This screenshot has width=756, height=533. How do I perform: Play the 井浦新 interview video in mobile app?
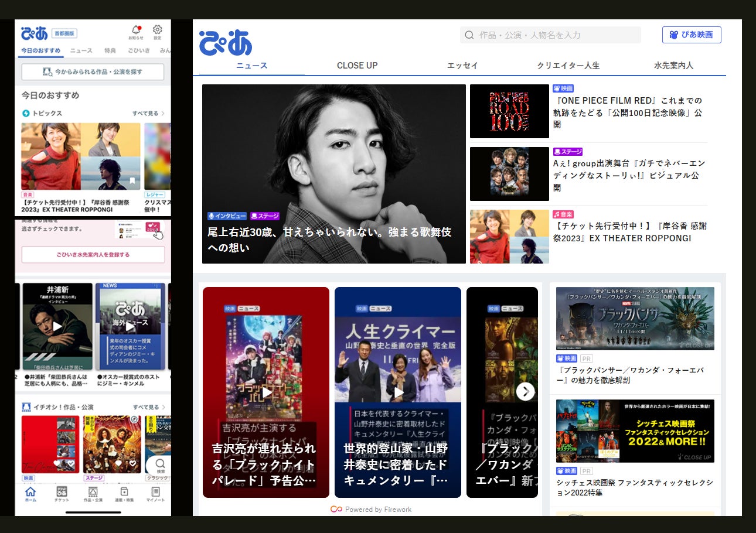point(57,327)
